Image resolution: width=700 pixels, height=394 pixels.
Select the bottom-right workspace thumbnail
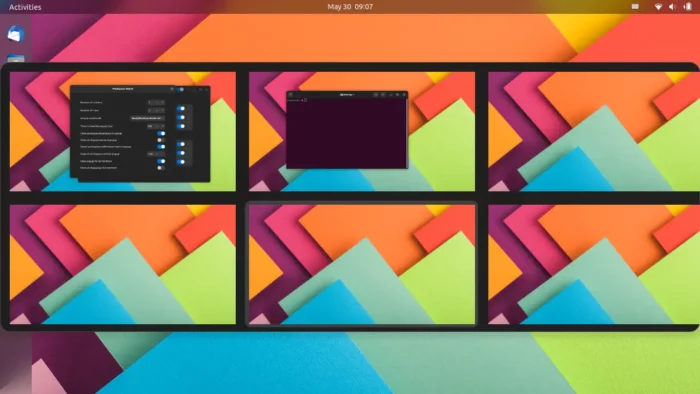click(594, 264)
